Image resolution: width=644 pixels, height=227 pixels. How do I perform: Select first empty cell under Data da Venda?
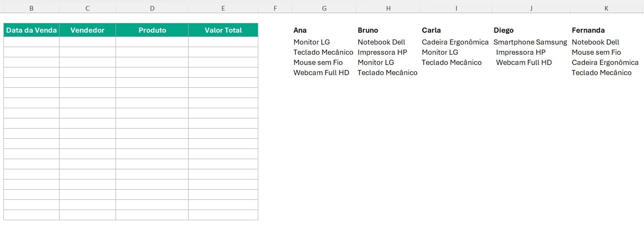coord(31,42)
